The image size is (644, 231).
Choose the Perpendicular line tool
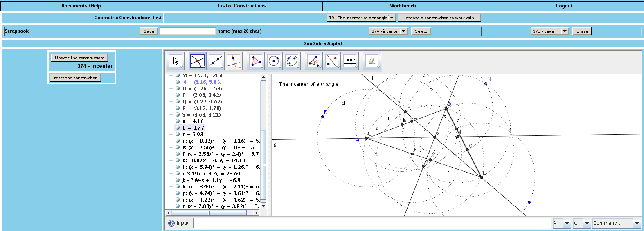point(233,61)
